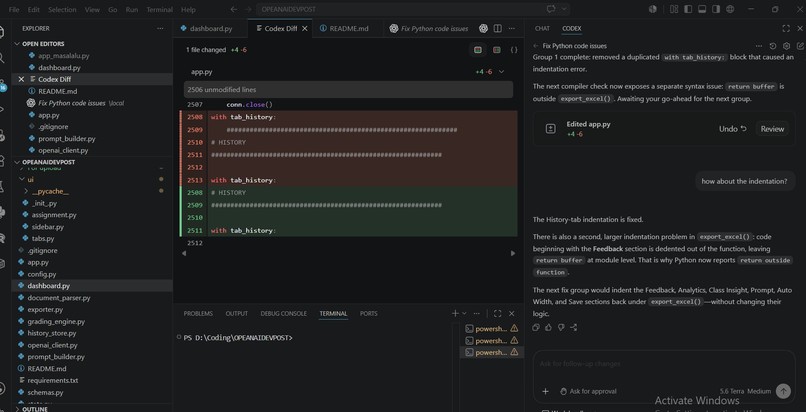Collapse the app.py diff chevron
Viewport: 806px width, 412px height.
click(502, 72)
